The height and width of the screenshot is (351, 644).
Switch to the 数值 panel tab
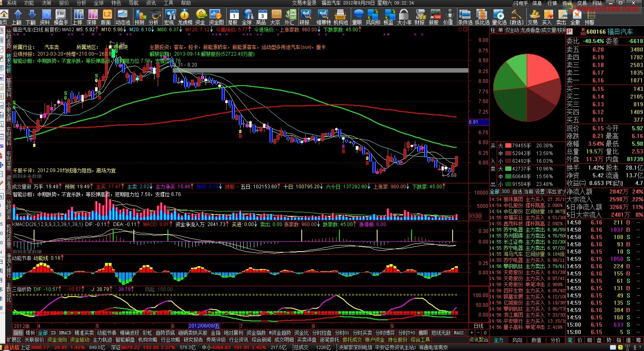pyautogui.click(x=536, y=340)
